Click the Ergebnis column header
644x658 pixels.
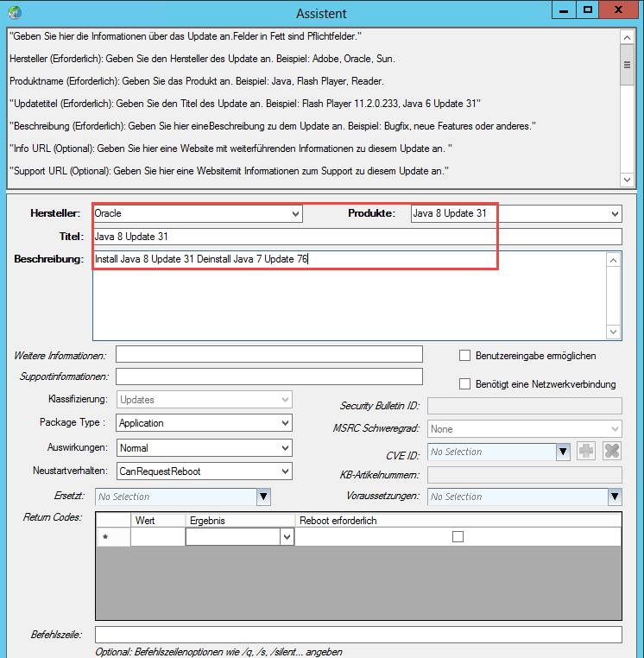point(240,521)
